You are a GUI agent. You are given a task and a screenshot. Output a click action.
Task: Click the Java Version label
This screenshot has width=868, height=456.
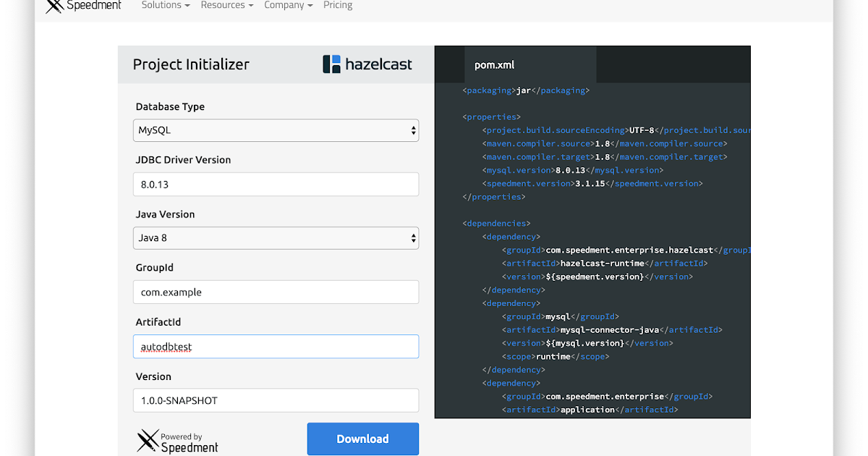[165, 214]
